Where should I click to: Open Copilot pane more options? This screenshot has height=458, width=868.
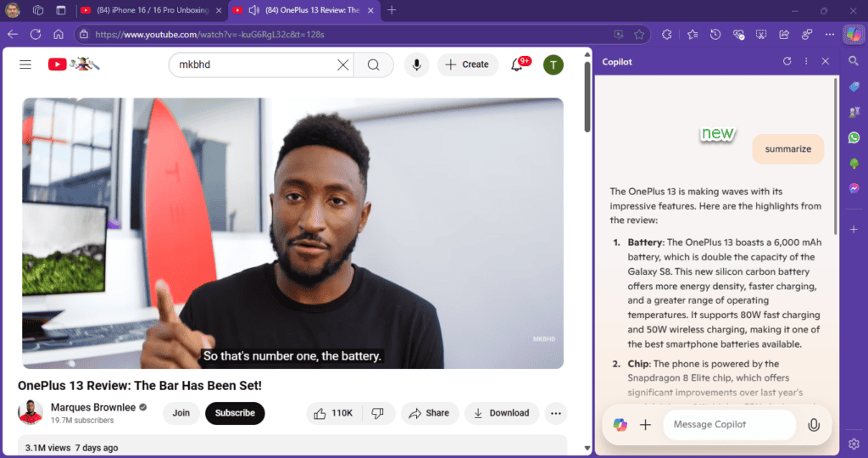tap(806, 61)
